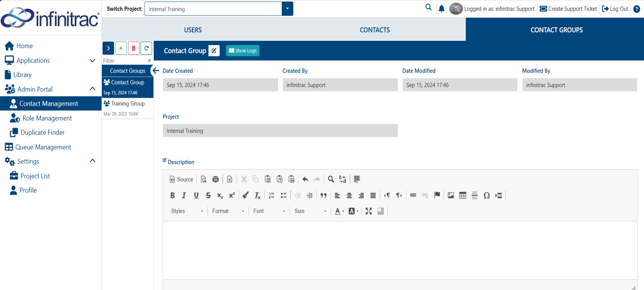This screenshot has height=290, width=644.
Task: Open the Font dropdown
Action: 269,211
